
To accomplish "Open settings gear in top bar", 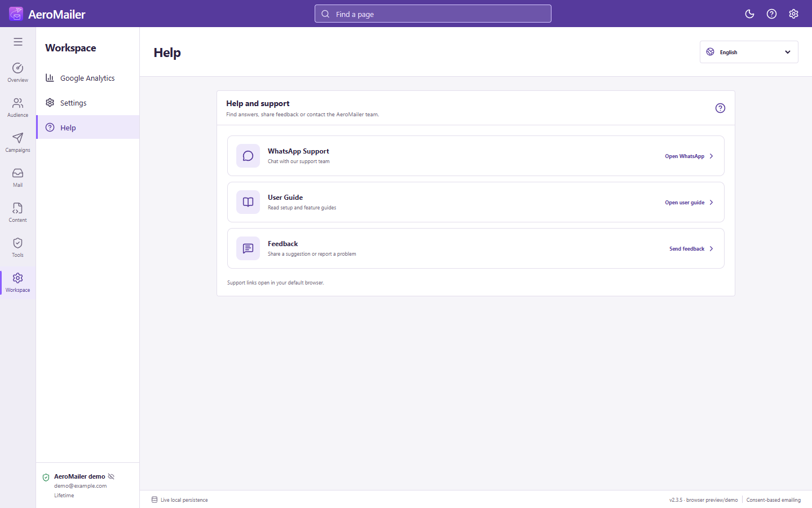I will (793, 14).
